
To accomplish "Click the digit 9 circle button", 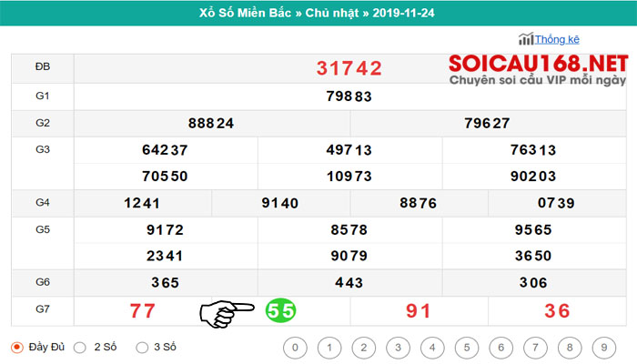I will [604, 348].
